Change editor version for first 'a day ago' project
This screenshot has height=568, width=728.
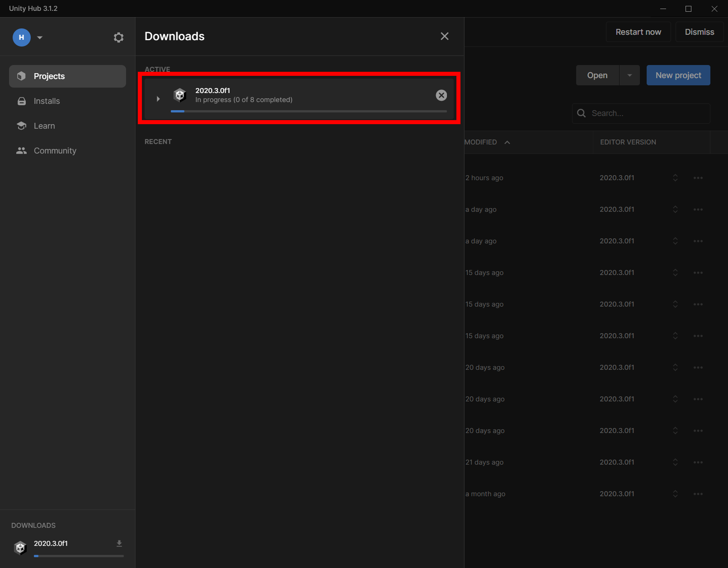pyautogui.click(x=675, y=210)
